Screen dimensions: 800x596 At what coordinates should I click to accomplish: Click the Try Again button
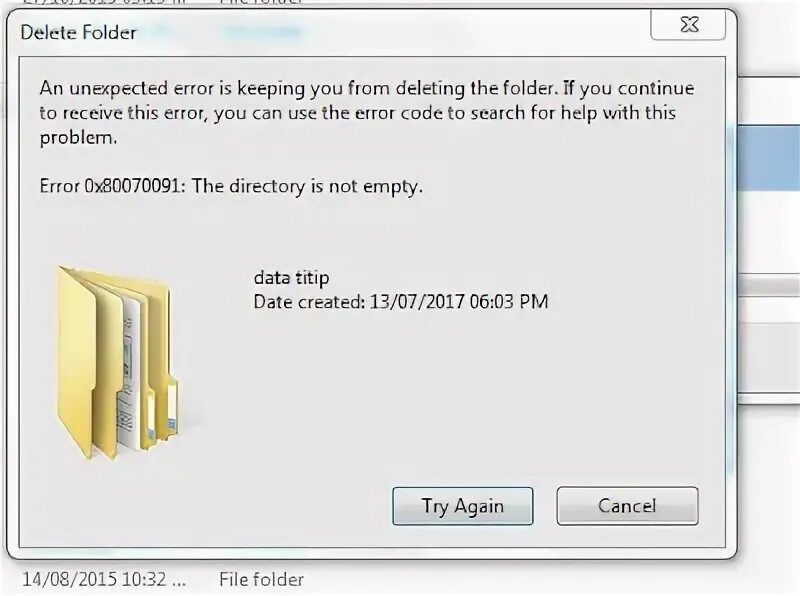(x=463, y=506)
